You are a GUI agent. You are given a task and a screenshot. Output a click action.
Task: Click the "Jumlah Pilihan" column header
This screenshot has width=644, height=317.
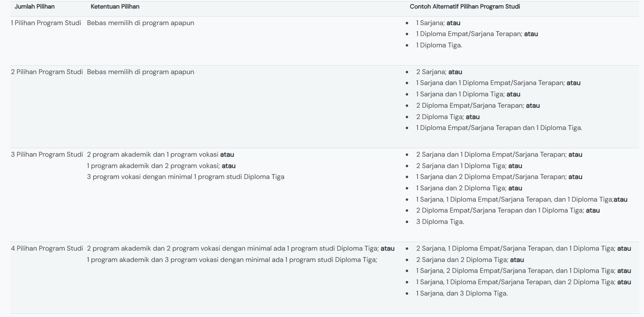34,6
